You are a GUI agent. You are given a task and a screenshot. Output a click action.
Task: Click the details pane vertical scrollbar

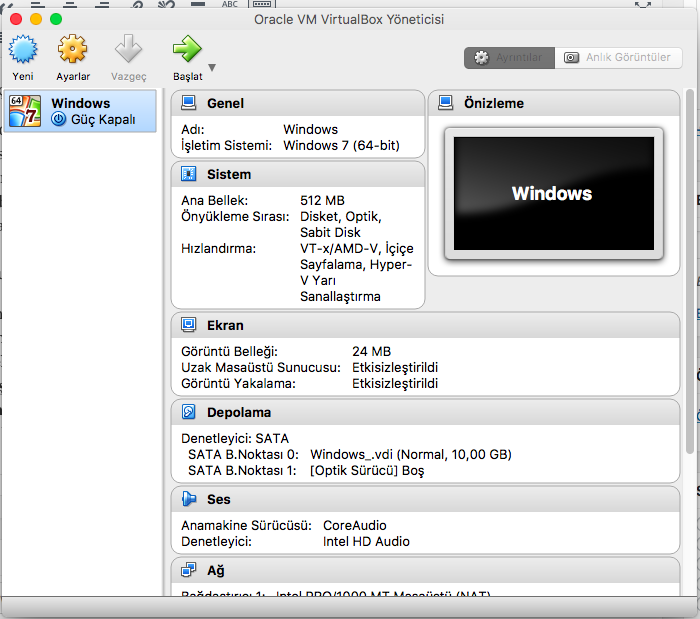tap(690, 271)
